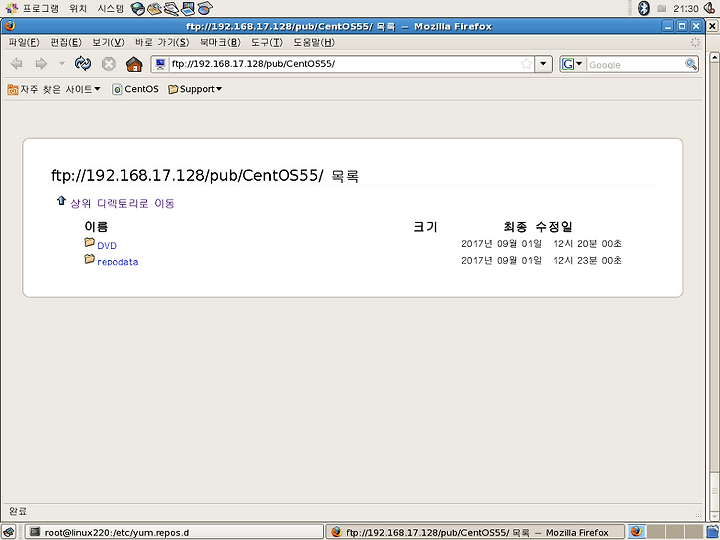Launch the mail client from the top panel

click(x=154, y=8)
